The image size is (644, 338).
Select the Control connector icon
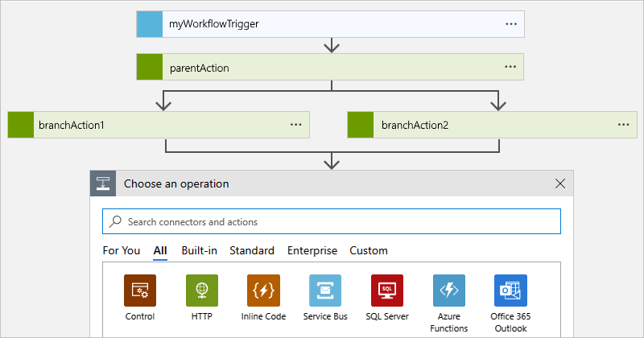(x=140, y=291)
